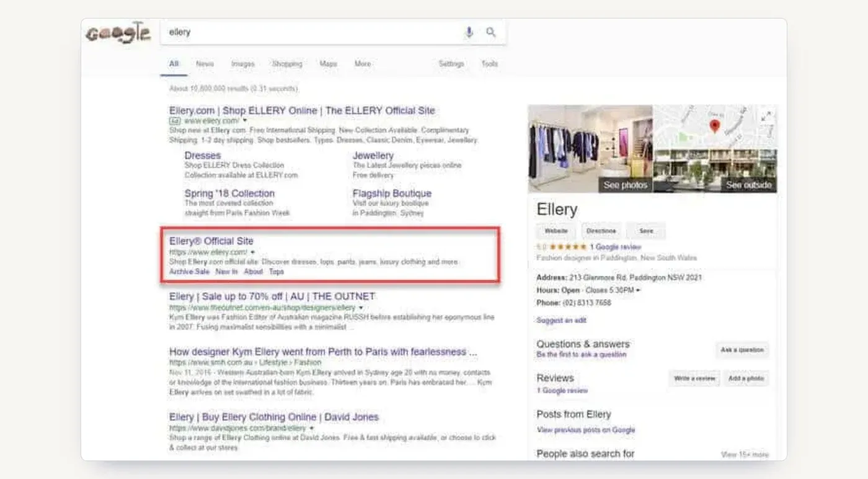Open search Tools
Screen dimensions: 868x479
pyautogui.click(x=489, y=64)
